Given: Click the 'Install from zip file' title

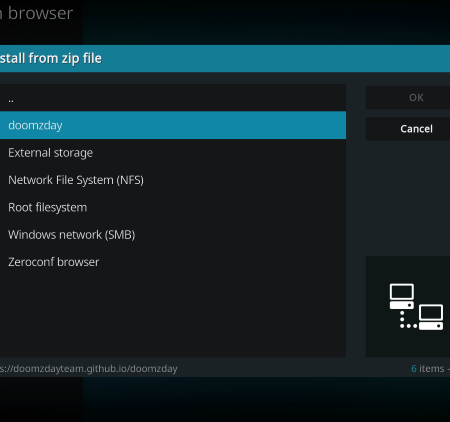Looking at the screenshot, I should 51,58.
